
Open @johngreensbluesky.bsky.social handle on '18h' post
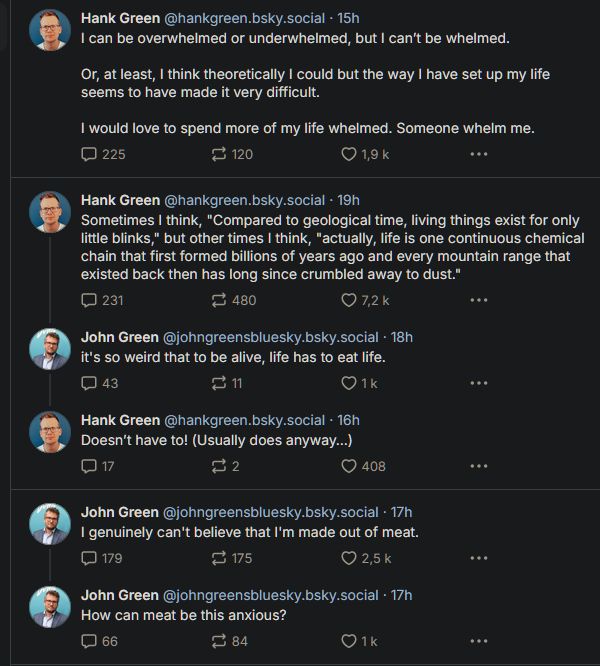click(x=271, y=337)
